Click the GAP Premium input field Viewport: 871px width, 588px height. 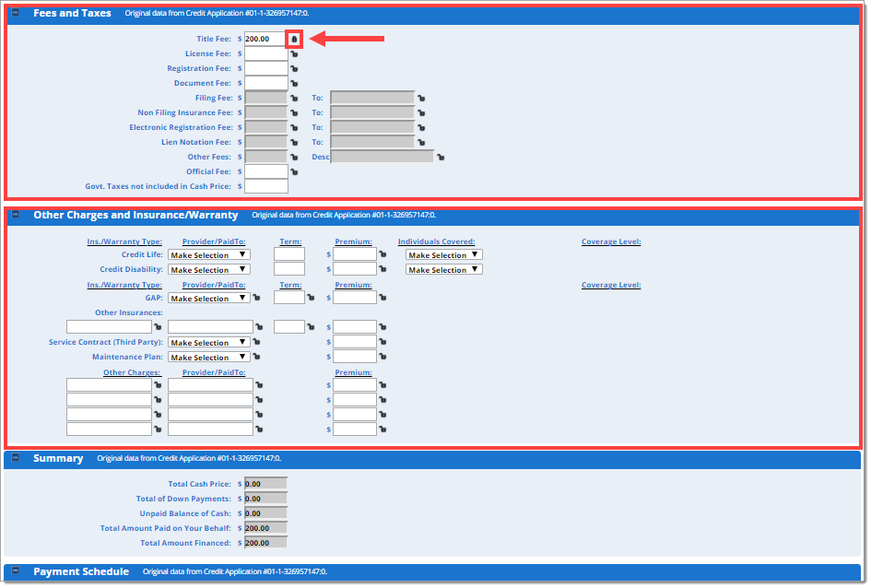(x=354, y=299)
